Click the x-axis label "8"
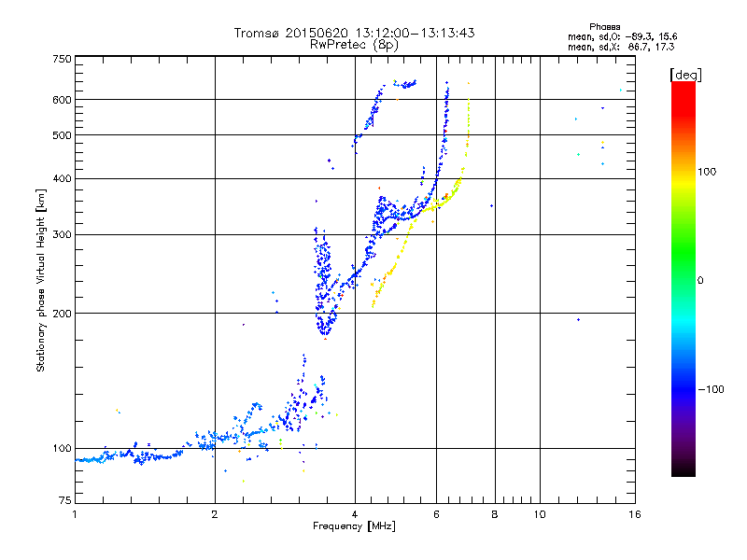Screen dimensions: 747x560 click(495, 514)
